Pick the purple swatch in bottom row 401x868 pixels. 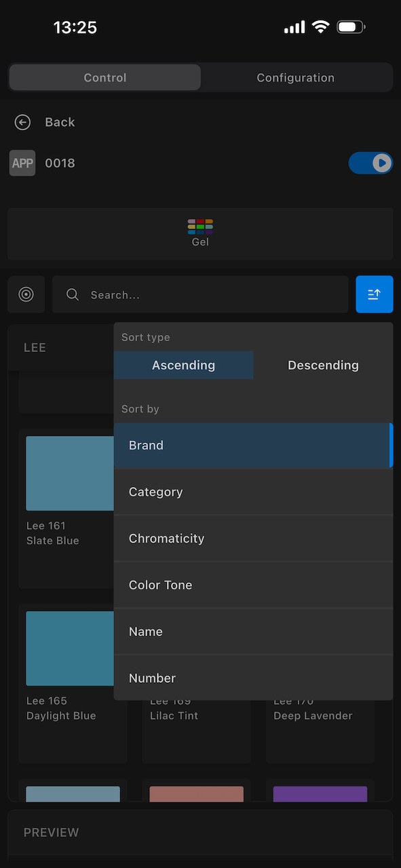point(320,794)
